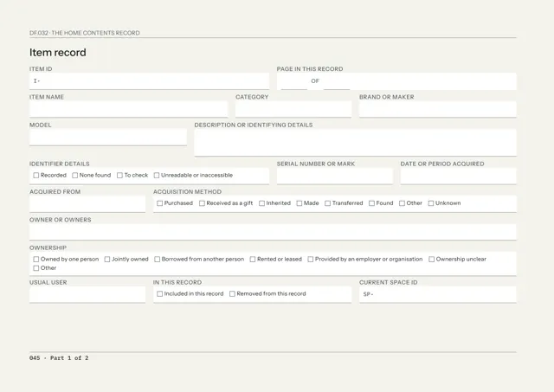Tick Ownership unclear checkbox

[431, 260]
